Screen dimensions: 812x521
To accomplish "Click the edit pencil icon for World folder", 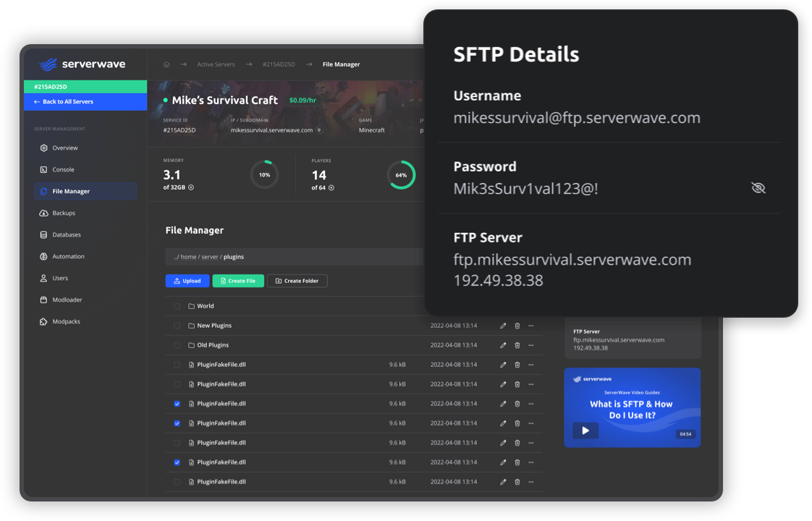I will [x=503, y=306].
